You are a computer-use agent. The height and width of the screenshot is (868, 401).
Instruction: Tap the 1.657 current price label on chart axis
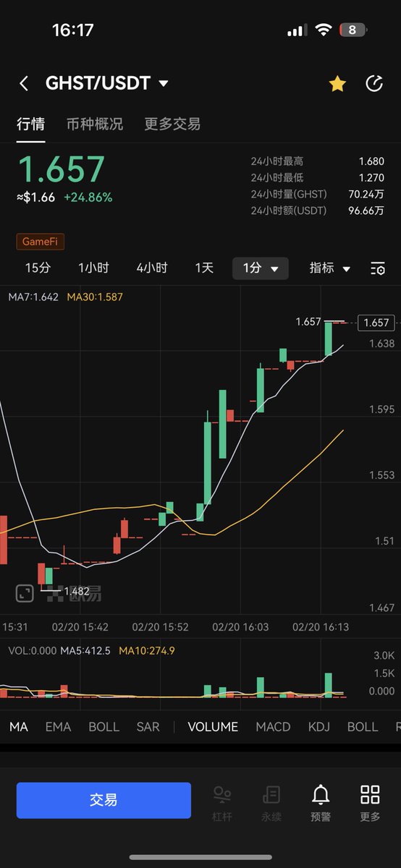point(376,323)
